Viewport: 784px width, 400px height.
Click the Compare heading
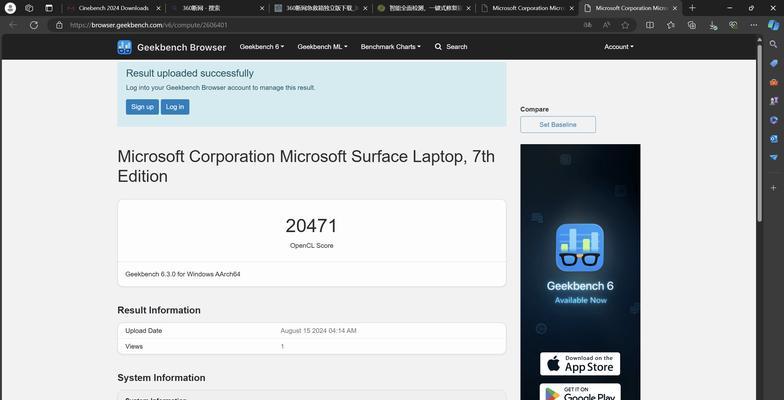pos(534,109)
